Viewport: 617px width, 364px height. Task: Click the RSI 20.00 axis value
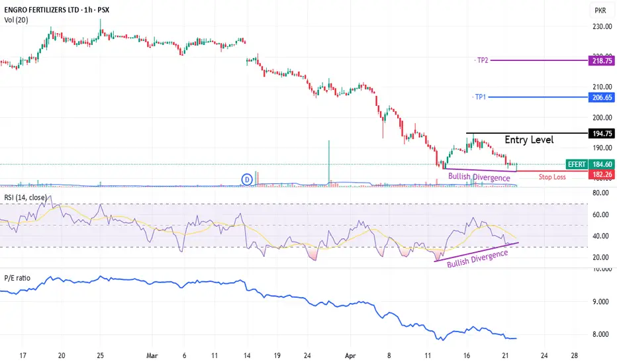(x=601, y=257)
